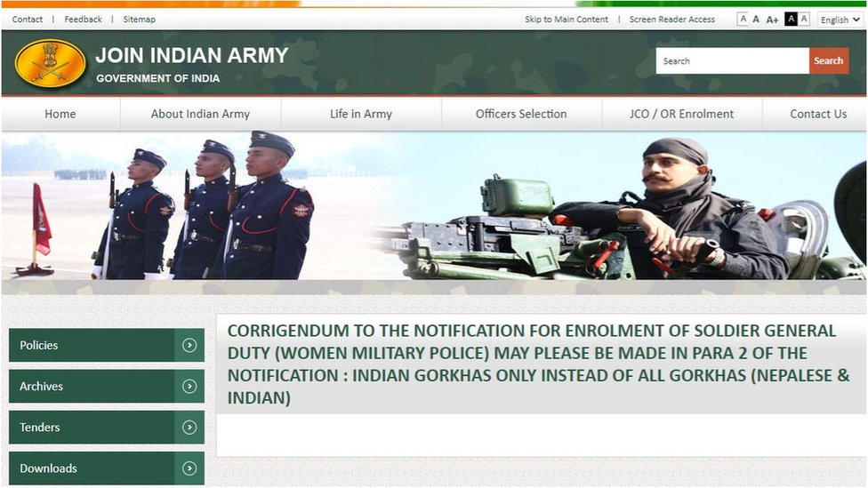Viewport: 868px width, 488px height.
Task: Open the Policies sidebar section
Action: [107, 345]
